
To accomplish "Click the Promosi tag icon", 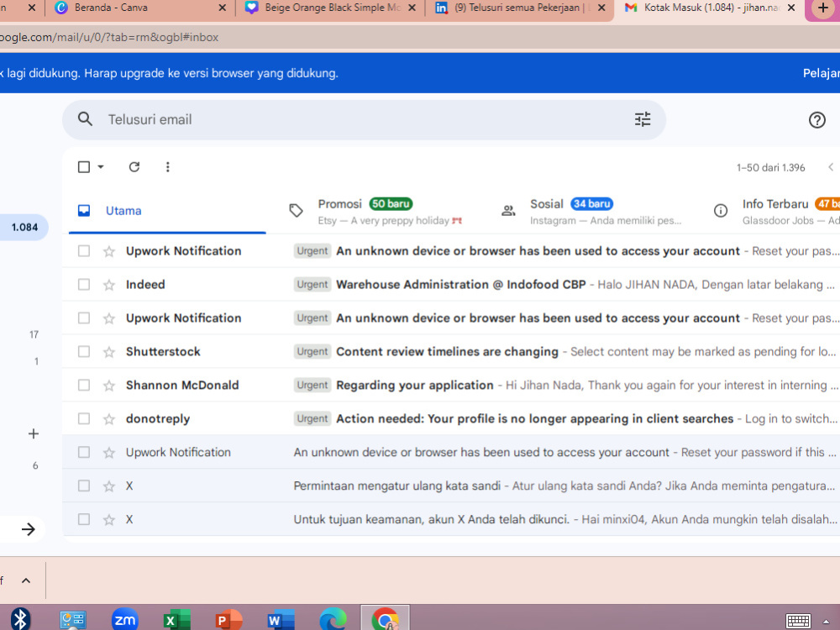I will (296, 211).
